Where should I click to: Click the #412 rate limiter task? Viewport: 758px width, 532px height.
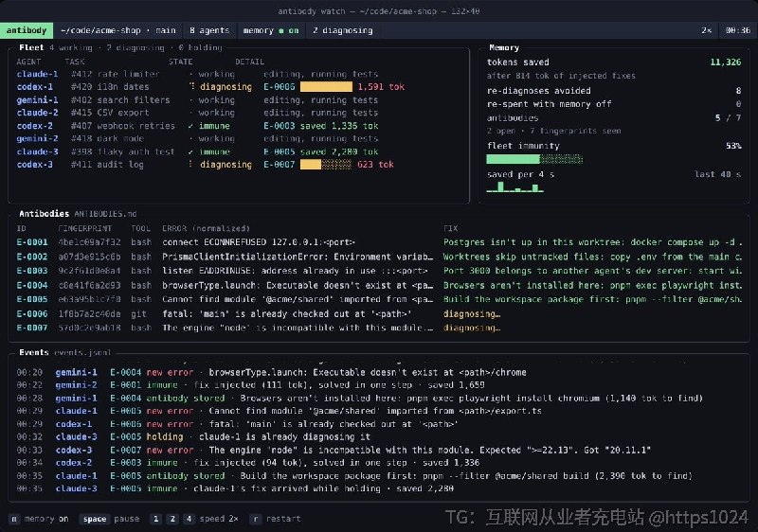115,74
